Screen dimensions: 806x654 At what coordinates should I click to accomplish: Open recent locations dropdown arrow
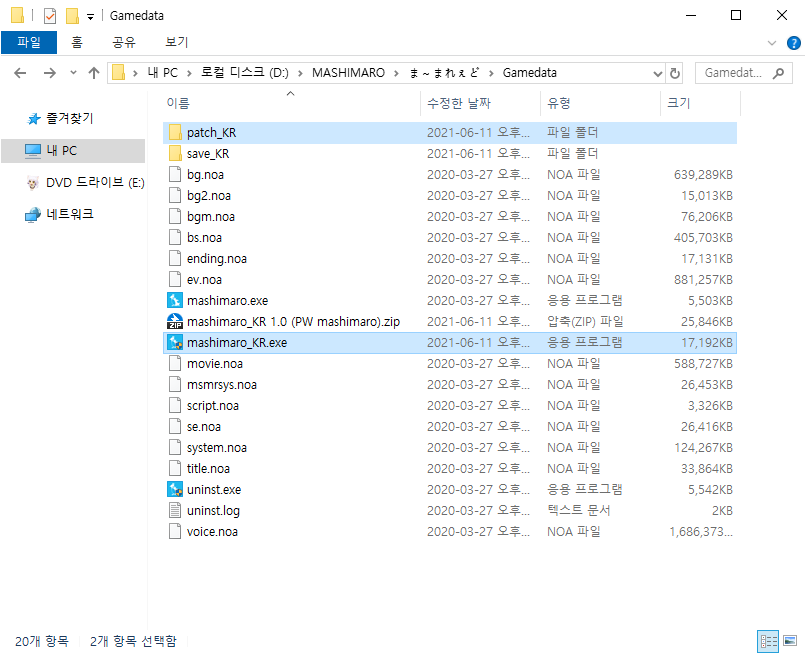tap(74, 73)
